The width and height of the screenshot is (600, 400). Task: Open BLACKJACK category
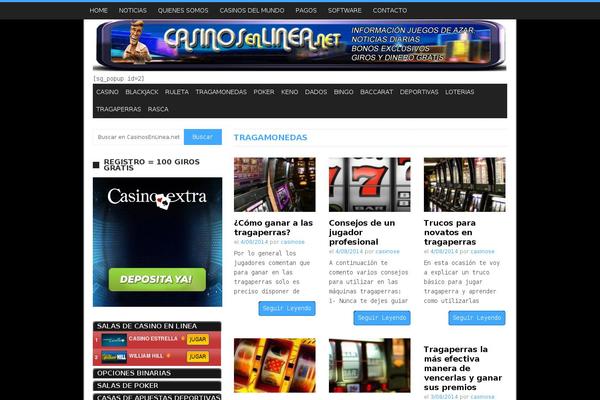[142, 92]
